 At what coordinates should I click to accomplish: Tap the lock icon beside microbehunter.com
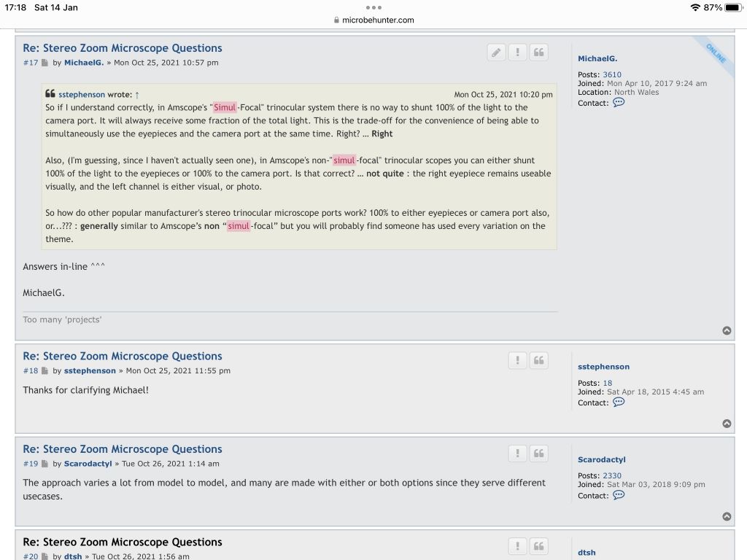336,20
